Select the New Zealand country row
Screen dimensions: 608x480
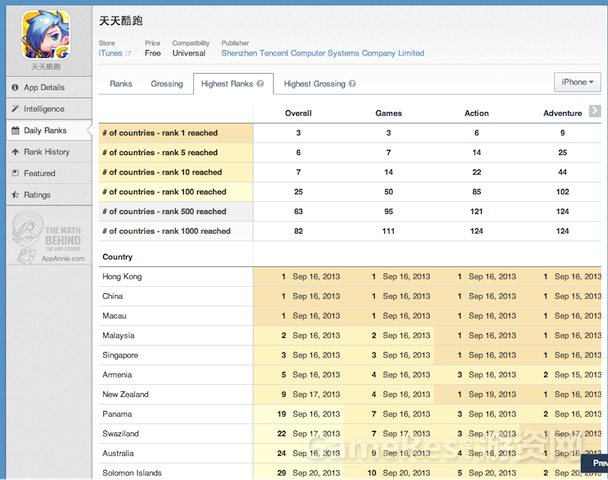pyautogui.click(x=350, y=394)
